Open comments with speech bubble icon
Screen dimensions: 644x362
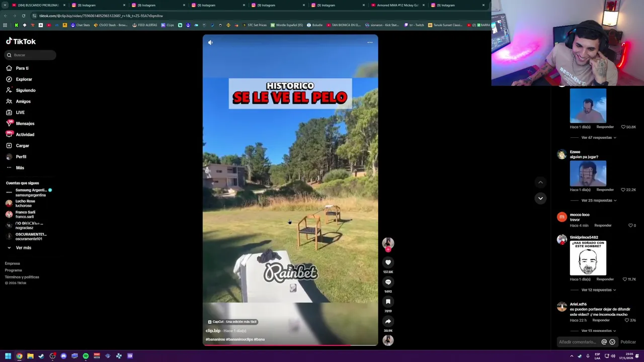coord(388,282)
